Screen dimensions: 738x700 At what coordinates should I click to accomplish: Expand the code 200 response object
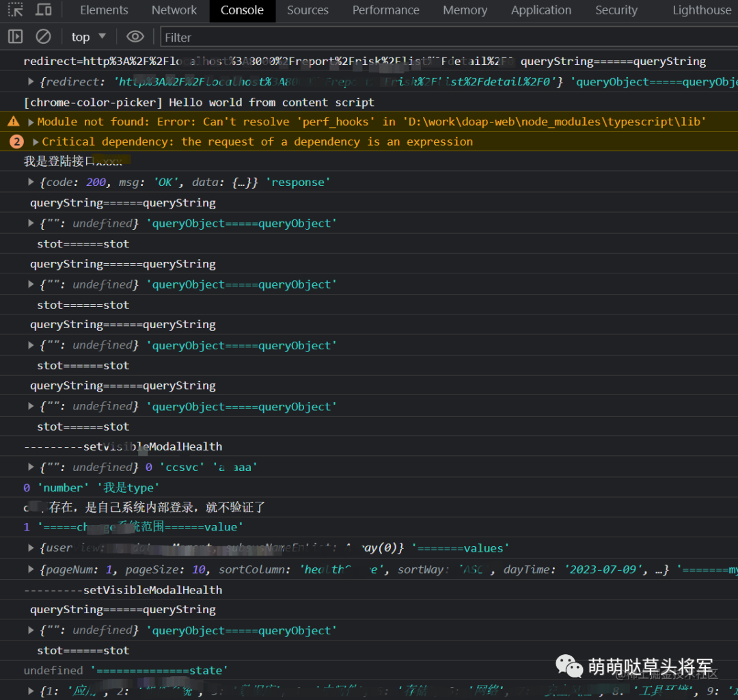coord(31,182)
